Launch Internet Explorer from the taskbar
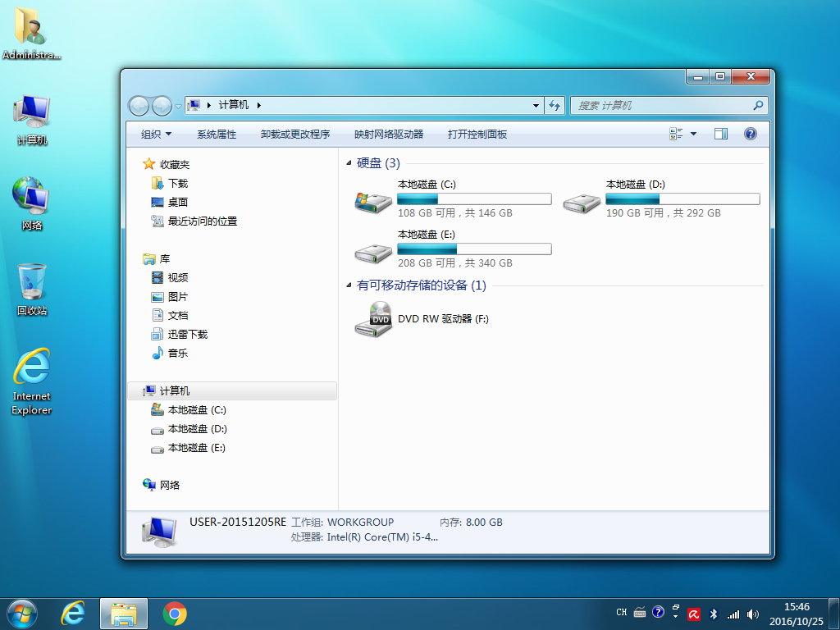840x630 pixels. coord(73,614)
